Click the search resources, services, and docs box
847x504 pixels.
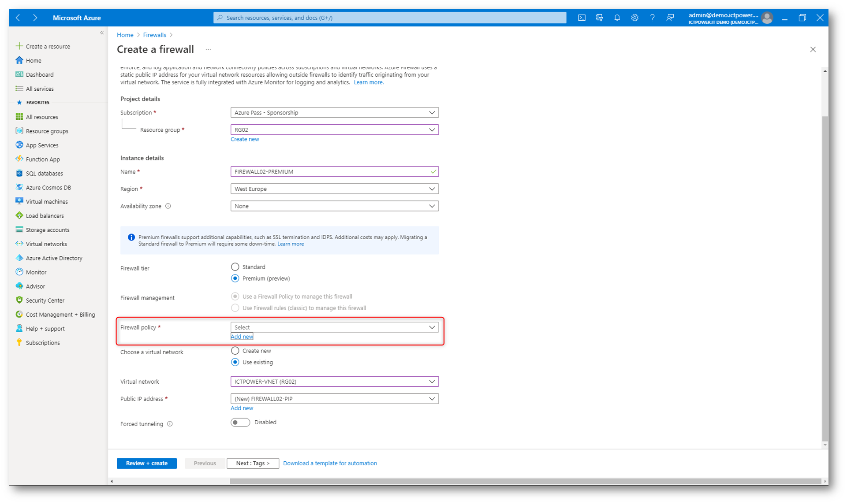click(390, 18)
